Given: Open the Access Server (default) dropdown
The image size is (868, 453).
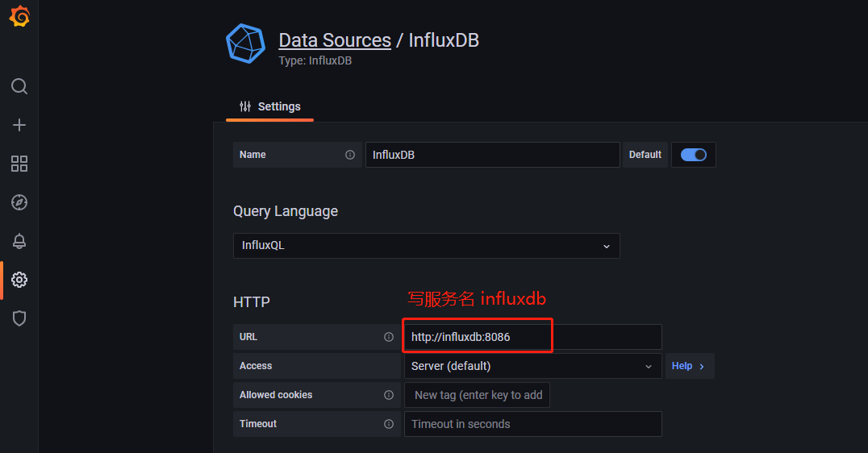Looking at the screenshot, I should 533,366.
